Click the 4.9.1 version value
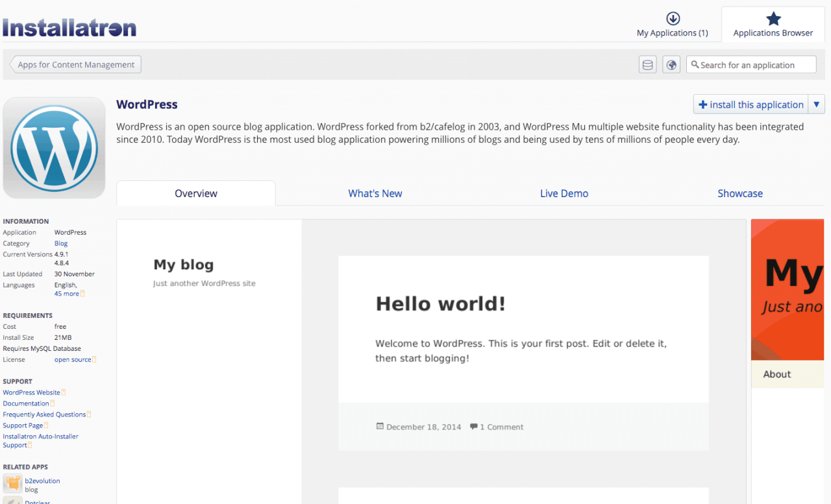This screenshot has height=504, width=831. point(62,254)
